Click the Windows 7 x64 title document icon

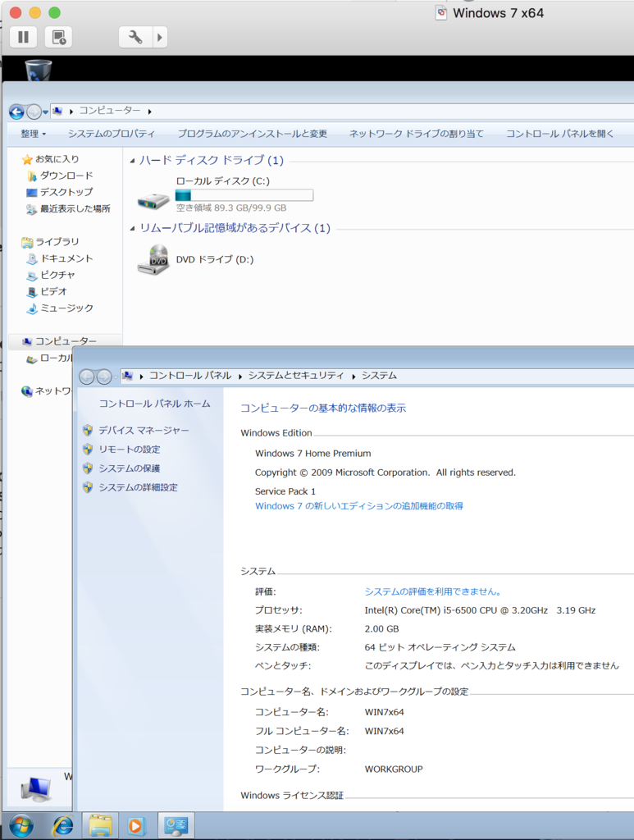(440, 13)
